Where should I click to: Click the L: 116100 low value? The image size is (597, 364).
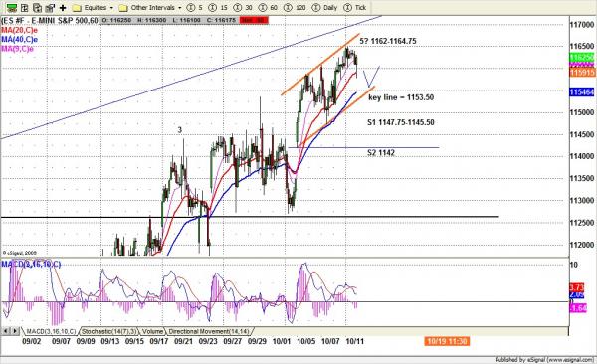[187, 20]
